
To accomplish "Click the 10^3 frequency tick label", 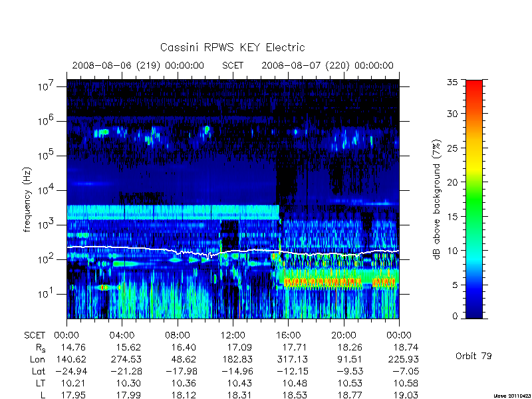I will 45,225.
